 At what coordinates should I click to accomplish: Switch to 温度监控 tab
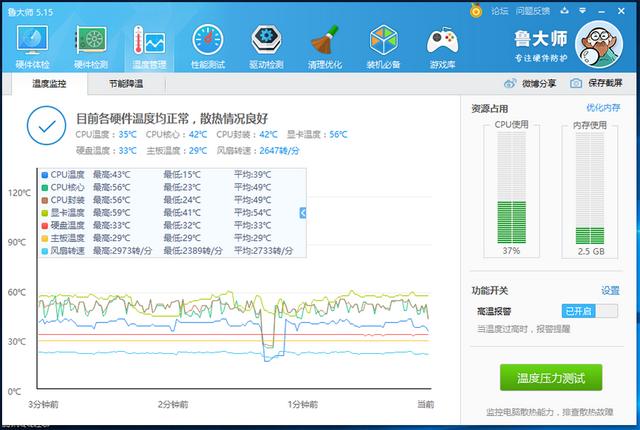pos(49,84)
